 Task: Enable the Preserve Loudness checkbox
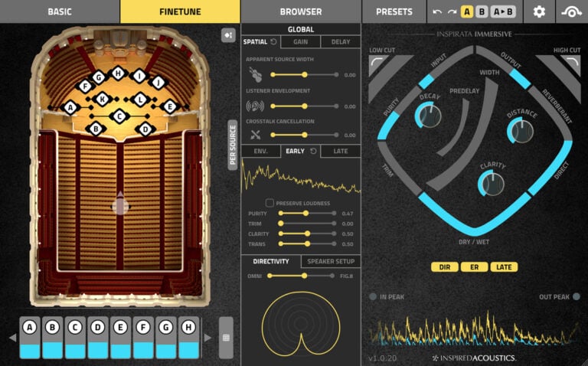269,203
